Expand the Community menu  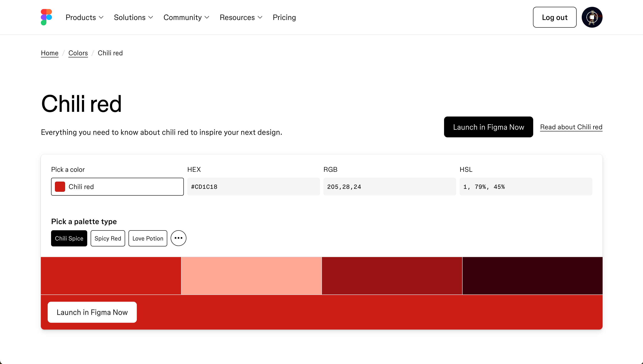coord(186,17)
